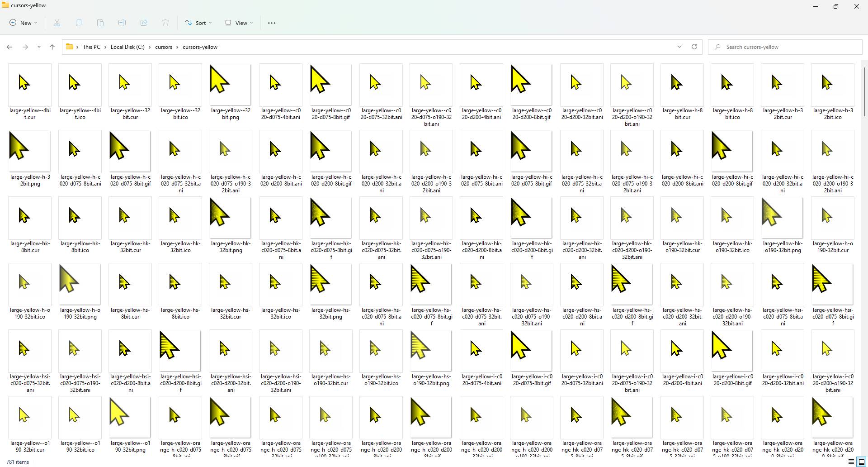Refresh the cursors-yellow folder view
The image size is (868, 467).
pyautogui.click(x=694, y=47)
